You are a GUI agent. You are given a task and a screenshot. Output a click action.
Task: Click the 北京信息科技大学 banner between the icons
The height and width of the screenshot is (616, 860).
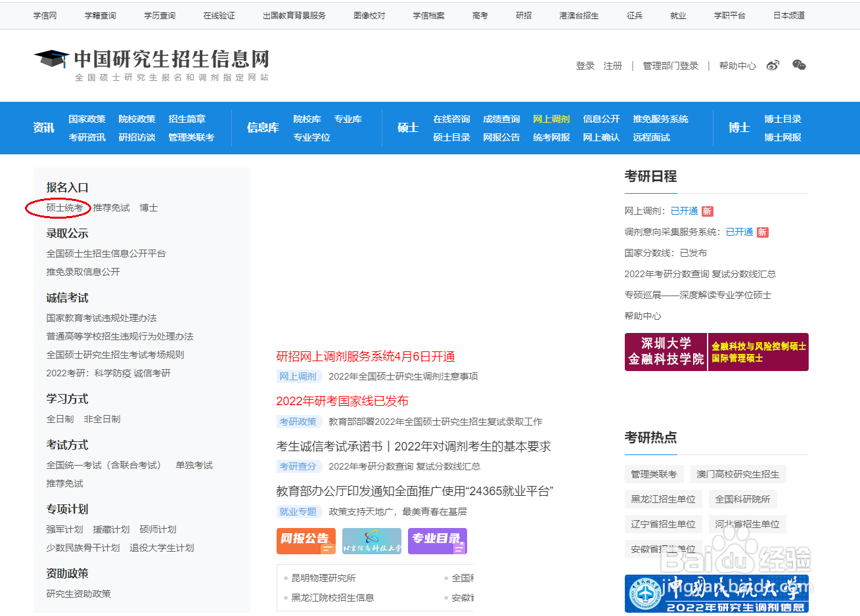[371, 540]
